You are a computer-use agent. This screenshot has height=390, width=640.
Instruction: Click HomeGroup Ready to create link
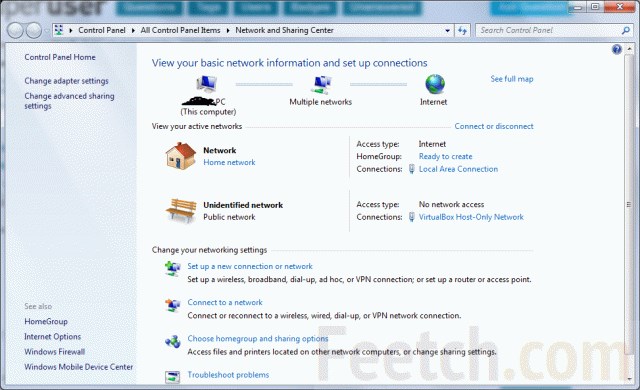point(445,156)
